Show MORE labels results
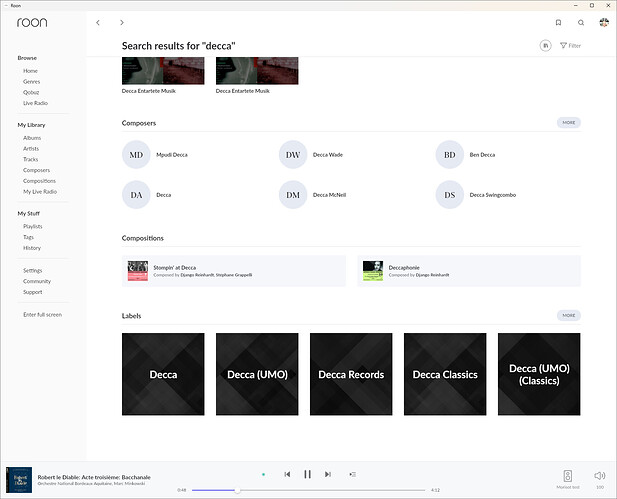This screenshot has height=499, width=617. [569, 315]
